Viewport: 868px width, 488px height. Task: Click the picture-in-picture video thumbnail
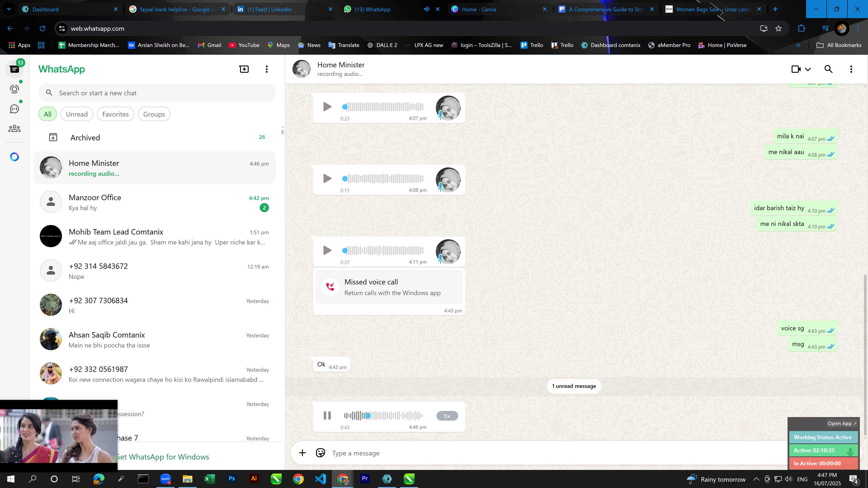click(59, 436)
